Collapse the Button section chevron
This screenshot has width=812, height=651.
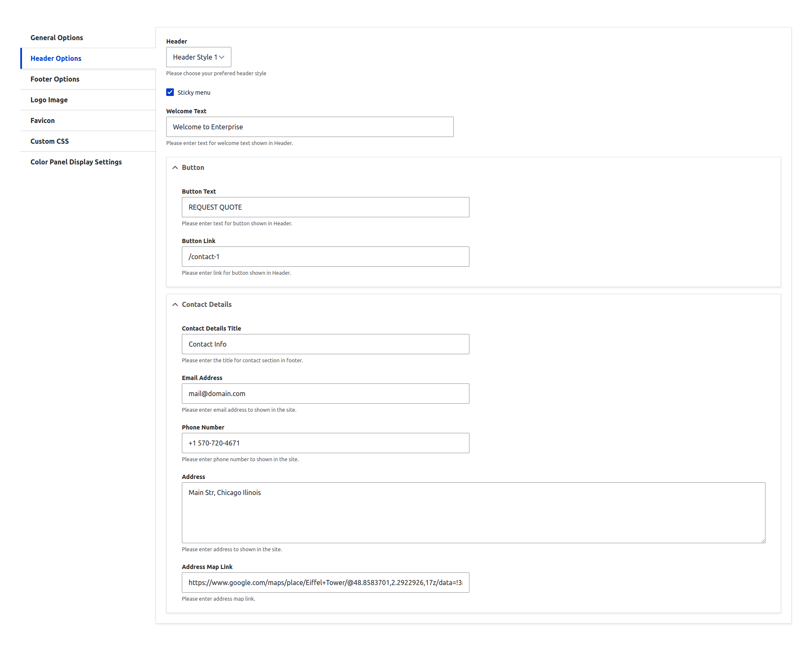[x=175, y=168]
